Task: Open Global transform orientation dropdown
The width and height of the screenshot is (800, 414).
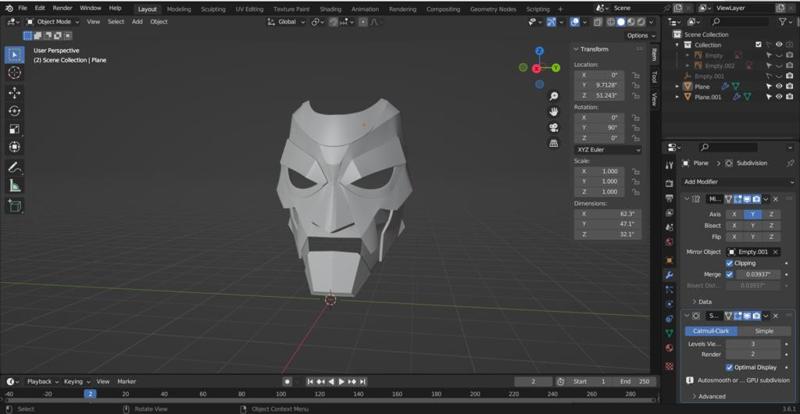Action: point(286,22)
